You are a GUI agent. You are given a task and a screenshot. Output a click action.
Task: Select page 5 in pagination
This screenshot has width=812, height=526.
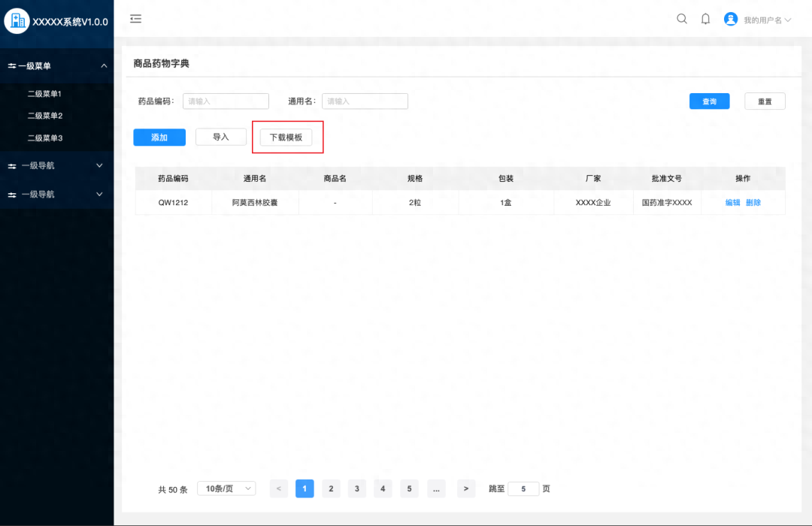(409, 488)
